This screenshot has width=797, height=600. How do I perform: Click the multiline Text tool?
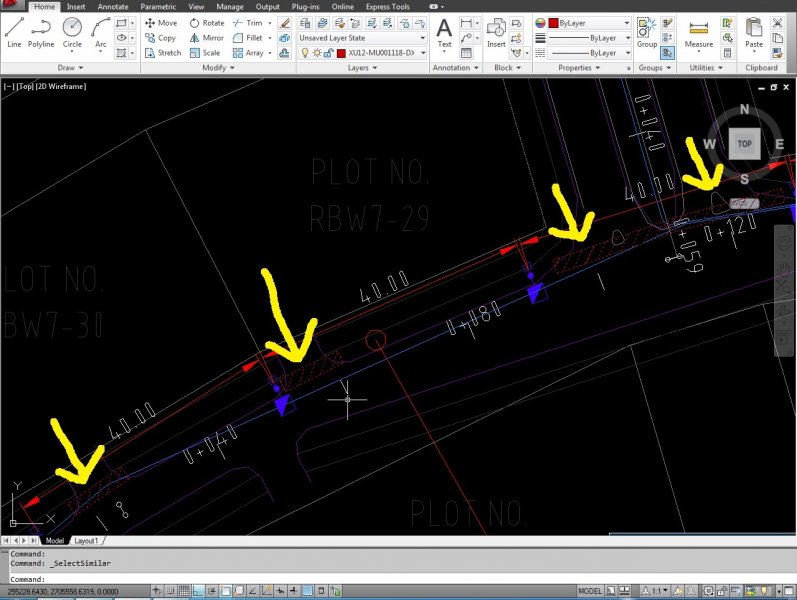coord(444,33)
